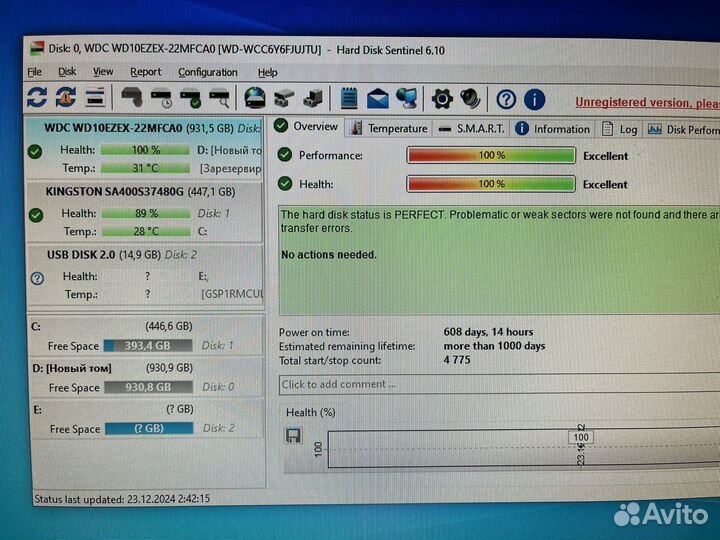Switch to the Temperature tab
This screenshot has height=540, width=720.
(x=389, y=129)
